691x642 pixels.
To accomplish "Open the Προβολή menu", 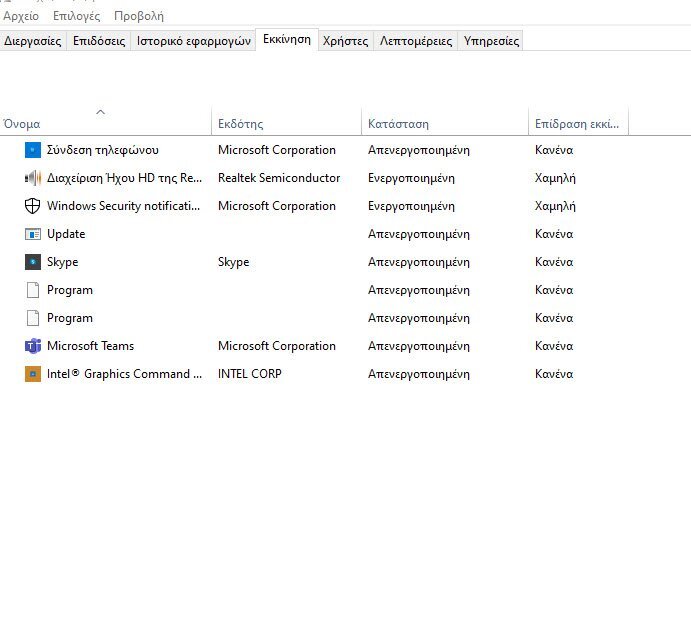I will click(139, 16).
